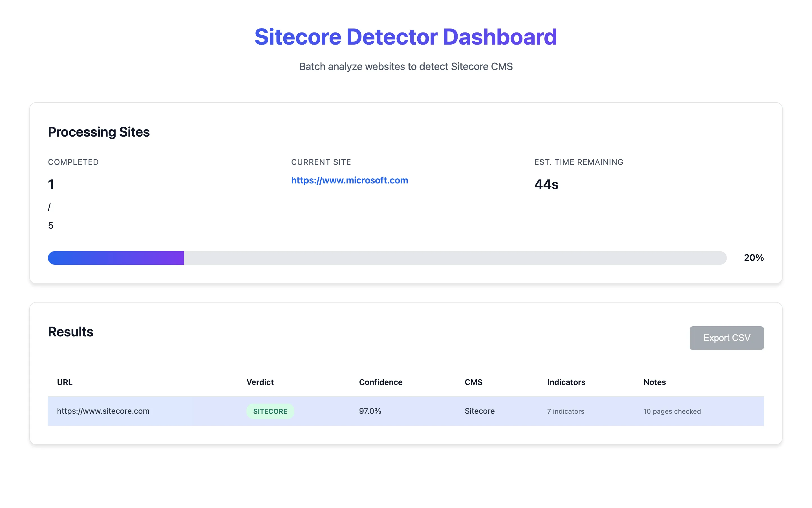Screen dimensions: 812x508
Task: Click the Batch analyze websites subtitle
Action: pos(406,67)
